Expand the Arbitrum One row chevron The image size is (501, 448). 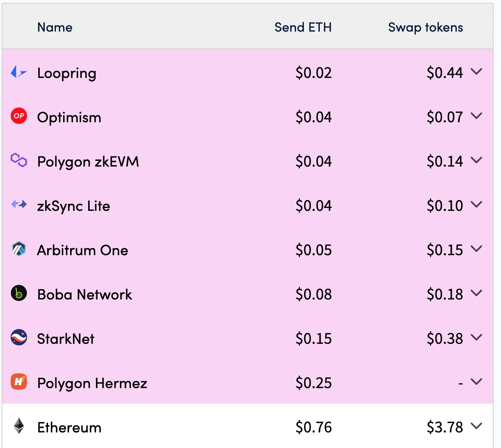(x=476, y=249)
